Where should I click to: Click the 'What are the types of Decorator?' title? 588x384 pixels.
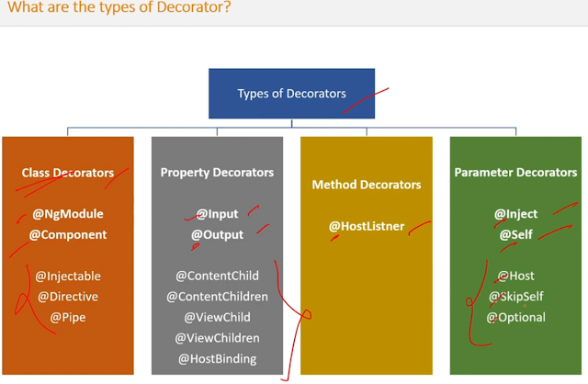point(119,7)
